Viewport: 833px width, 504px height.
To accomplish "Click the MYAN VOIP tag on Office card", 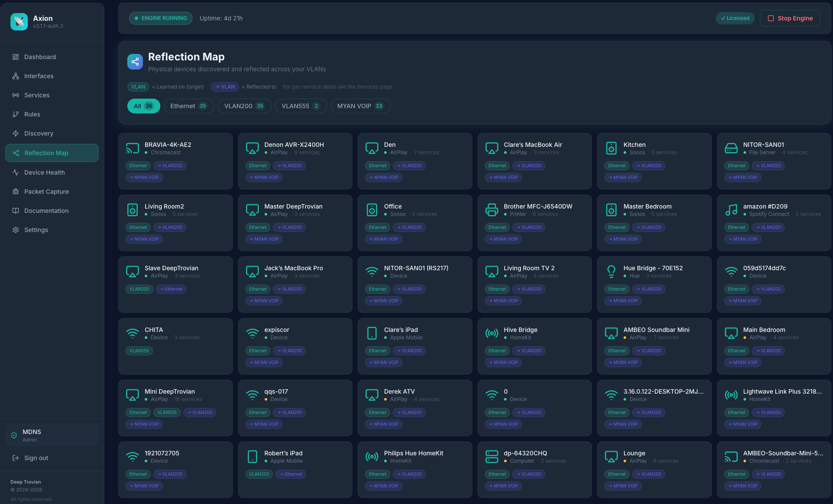I will pos(383,239).
